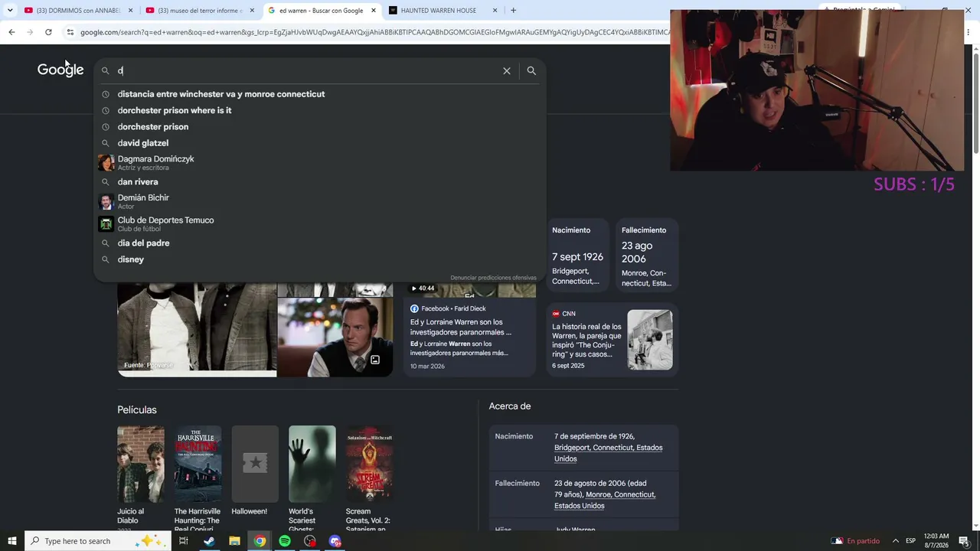Click the address bar URL field
The image size is (980, 551).
[x=374, y=32]
